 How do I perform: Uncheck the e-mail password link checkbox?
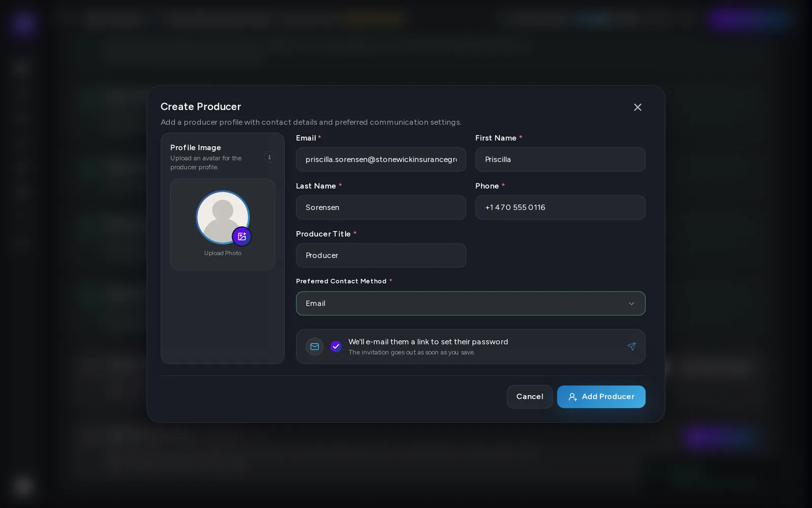pos(336,346)
